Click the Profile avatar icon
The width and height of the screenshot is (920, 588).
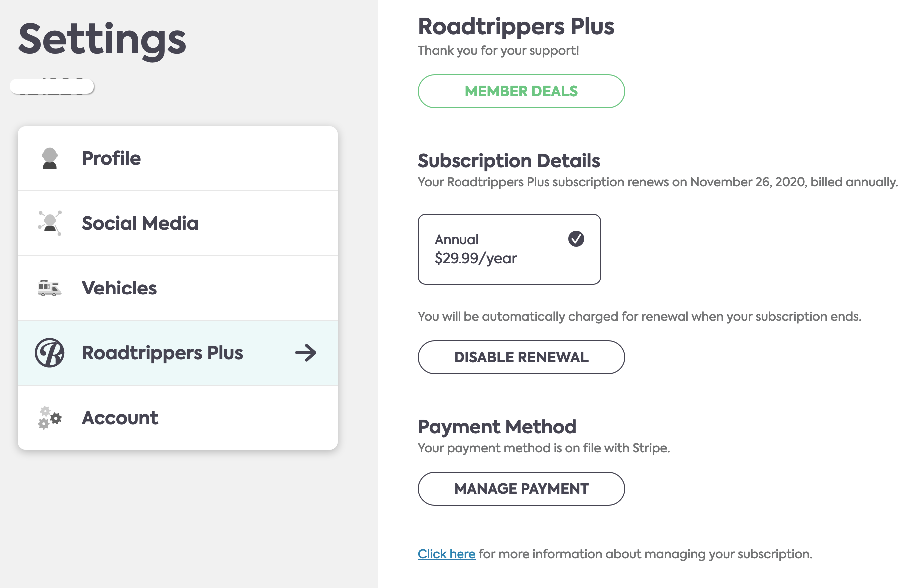[x=50, y=158]
